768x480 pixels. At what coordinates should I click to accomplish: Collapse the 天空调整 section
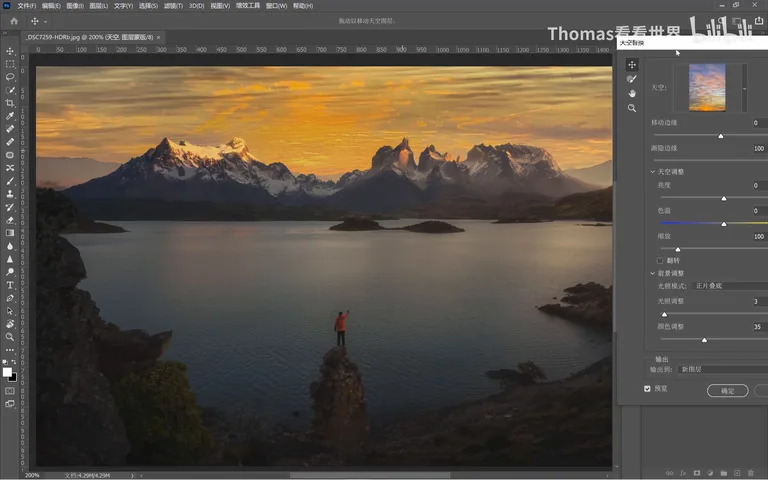pyautogui.click(x=652, y=172)
